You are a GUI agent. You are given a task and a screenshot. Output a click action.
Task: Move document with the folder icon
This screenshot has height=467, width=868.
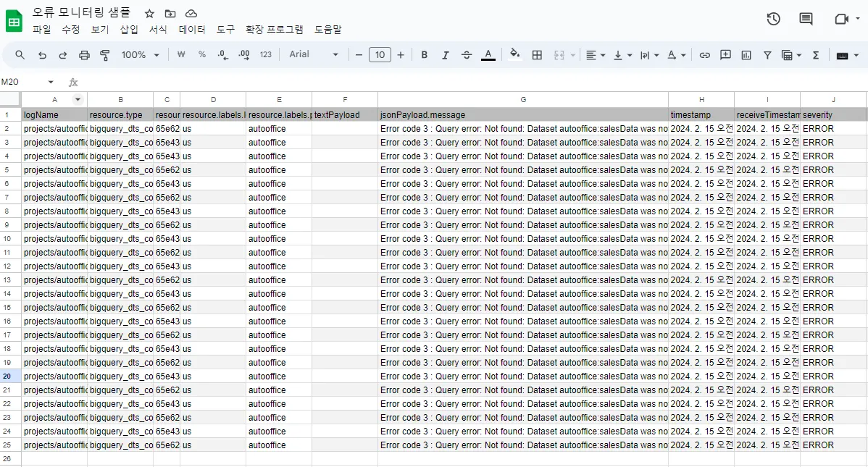pyautogui.click(x=170, y=14)
